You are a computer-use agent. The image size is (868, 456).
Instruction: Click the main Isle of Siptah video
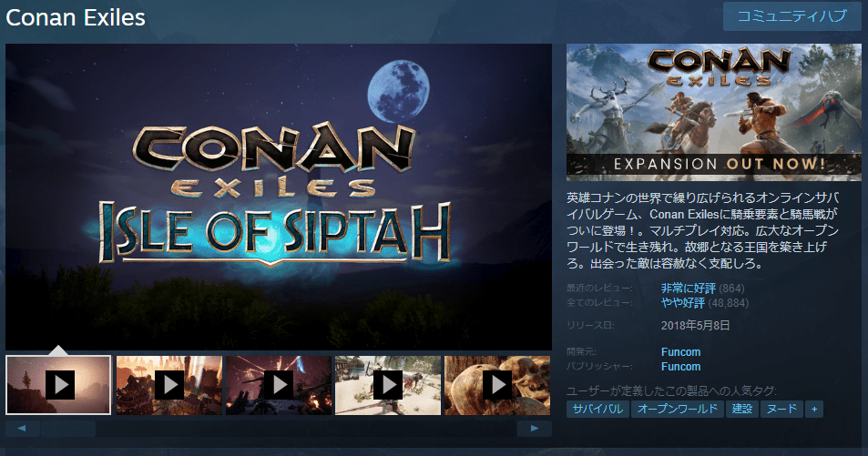click(x=279, y=197)
